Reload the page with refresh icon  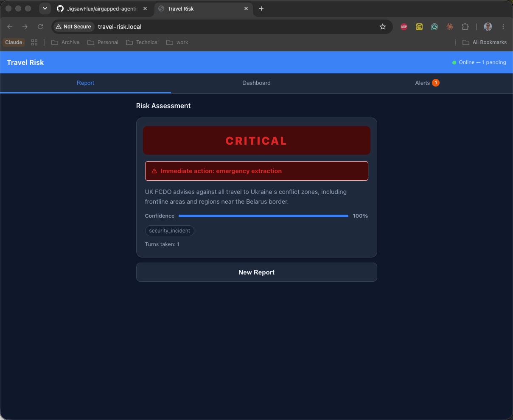pyautogui.click(x=40, y=27)
